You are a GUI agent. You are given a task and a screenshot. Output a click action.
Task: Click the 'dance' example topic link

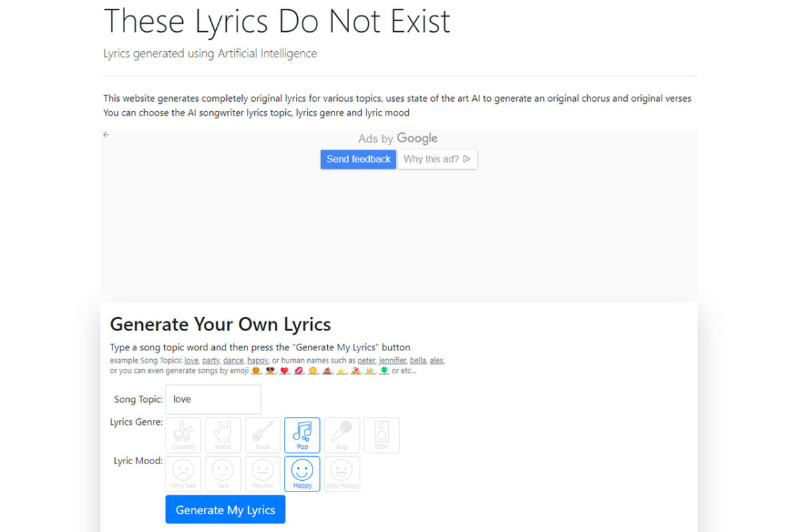(233, 360)
